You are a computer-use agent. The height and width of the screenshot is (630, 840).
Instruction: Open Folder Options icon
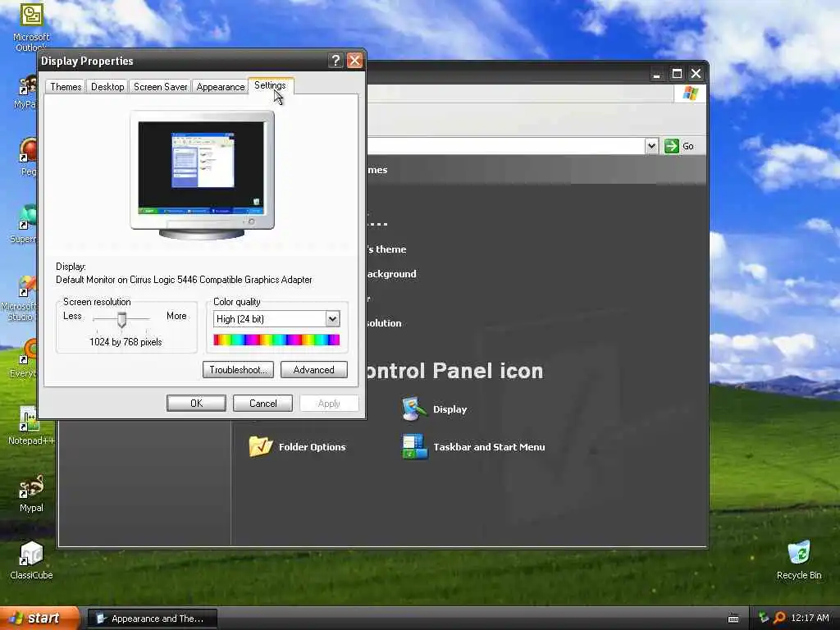[297, 447]
